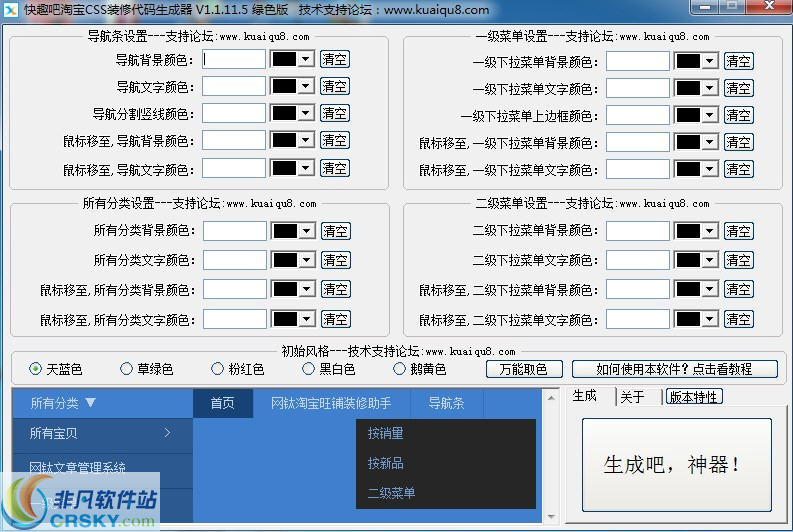Open the 一级下拉菜单文字颜色 dropdown arrow
This screenshot has width=793, height=532.
tap(710, 88)
